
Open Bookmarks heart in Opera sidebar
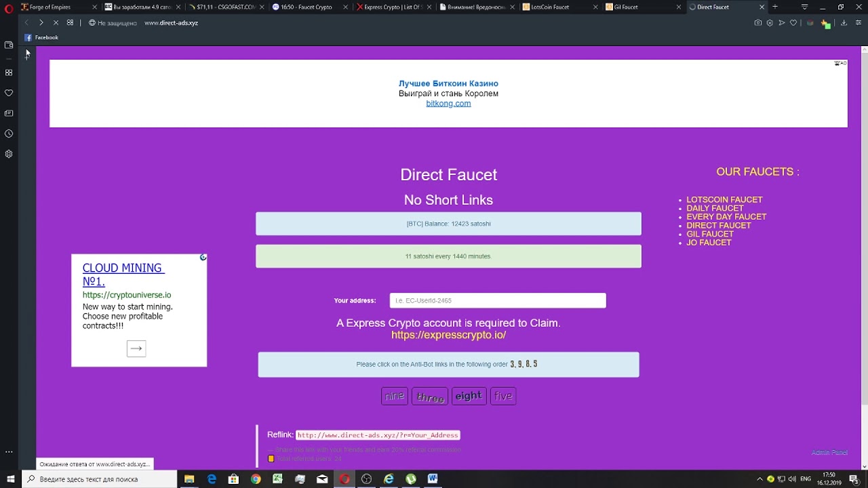[x=9, y=93]
